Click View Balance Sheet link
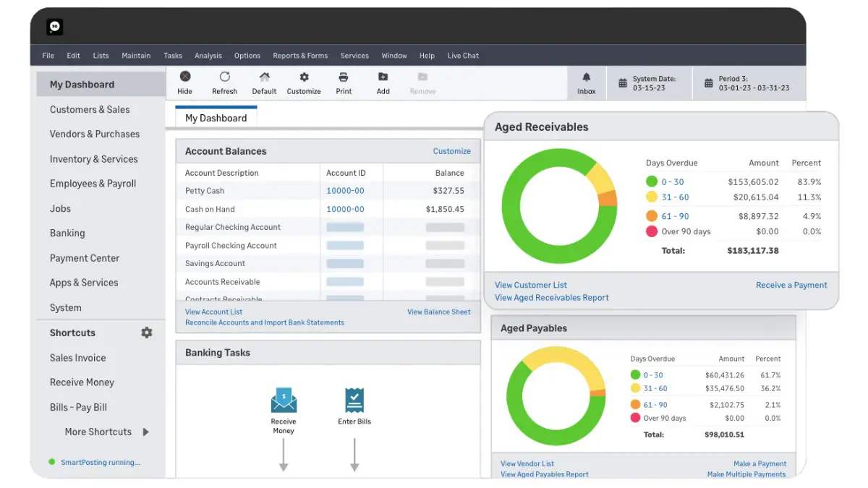 438,312
